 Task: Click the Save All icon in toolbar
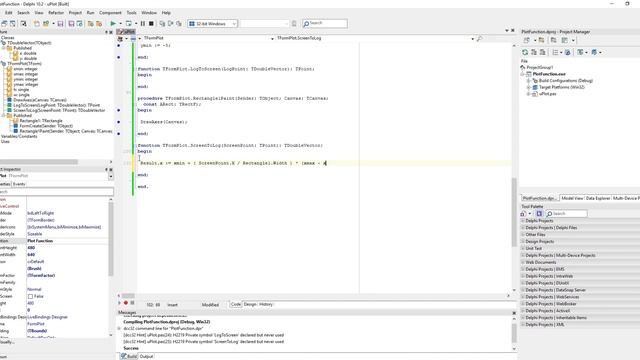[x=71, y=24]
